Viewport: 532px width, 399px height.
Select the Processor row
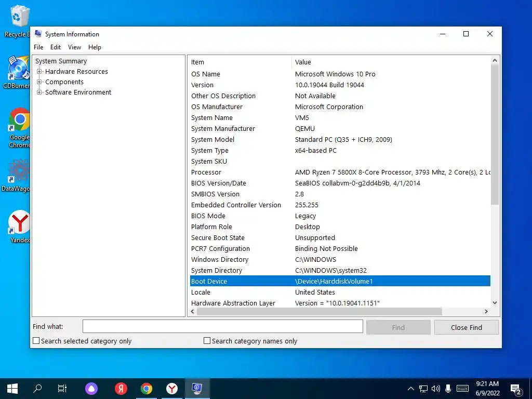340,172
